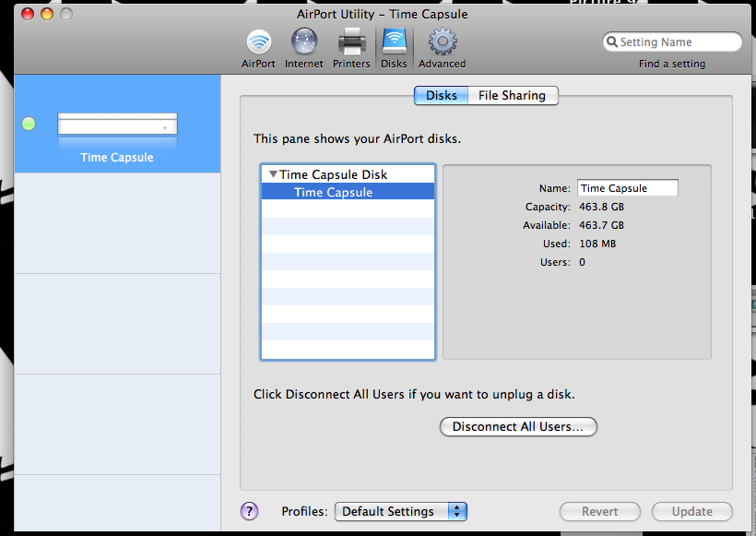The height and width of the screenshot is (536, 756).
Task: Open the Advanced gear settings
Action: [443, 48]
